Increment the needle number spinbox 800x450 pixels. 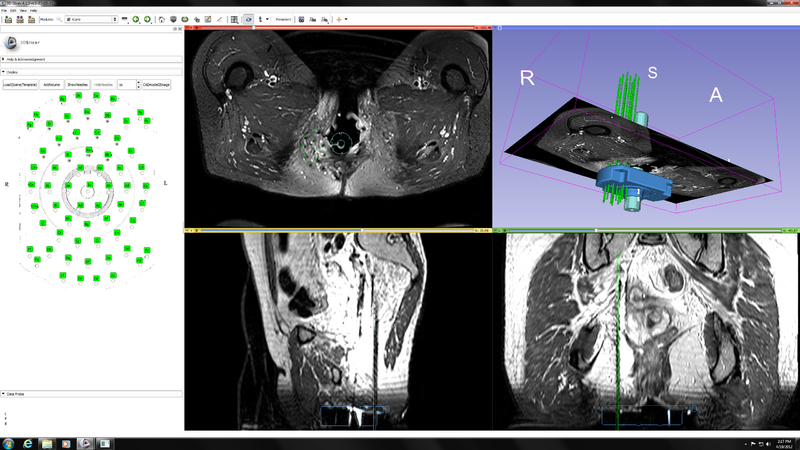tap(137, 83)
